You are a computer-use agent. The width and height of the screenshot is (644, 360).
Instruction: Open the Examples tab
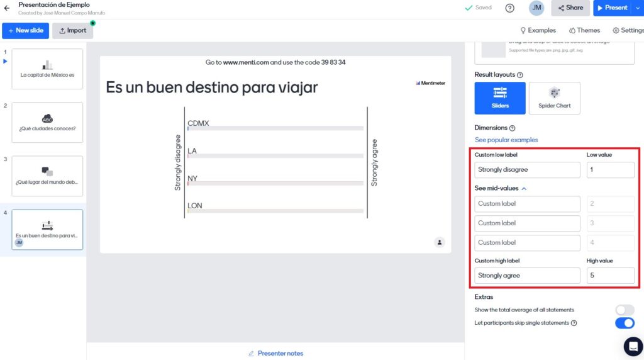(538, 30)
